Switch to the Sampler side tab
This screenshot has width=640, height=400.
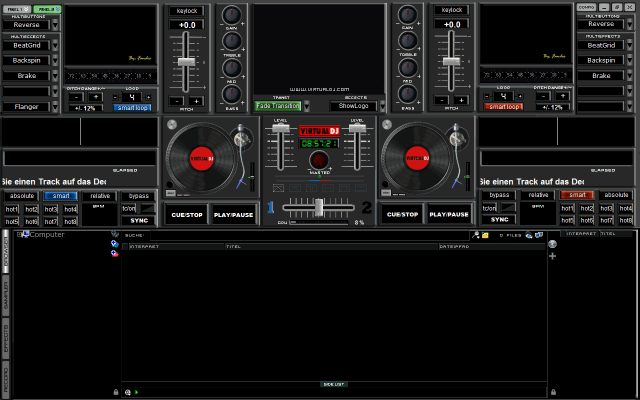(5, 294)
